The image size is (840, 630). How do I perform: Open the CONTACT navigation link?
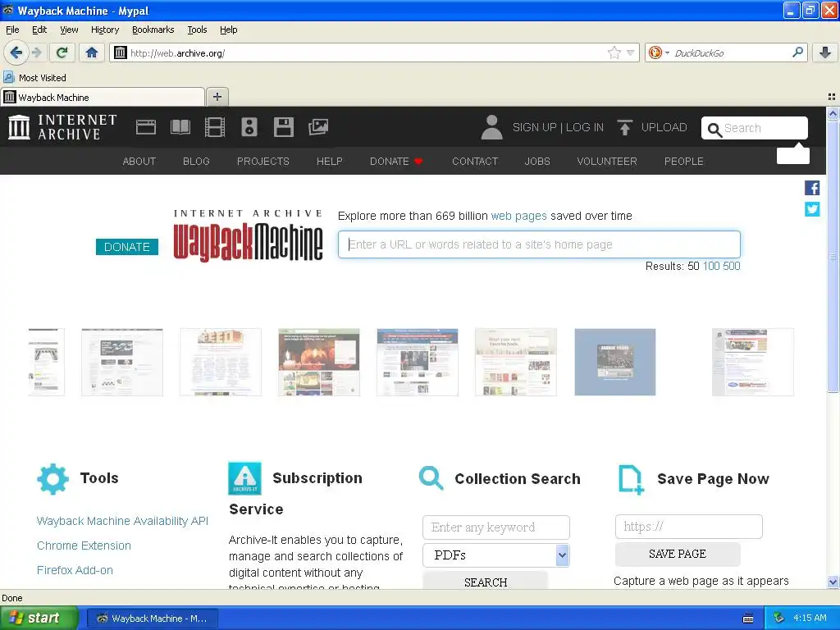coord(475,162)
